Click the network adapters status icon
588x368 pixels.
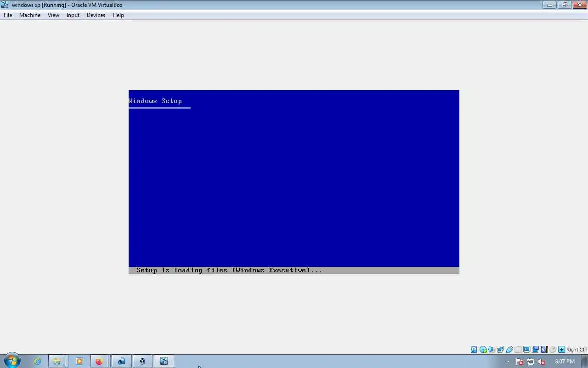click(500, 350)
